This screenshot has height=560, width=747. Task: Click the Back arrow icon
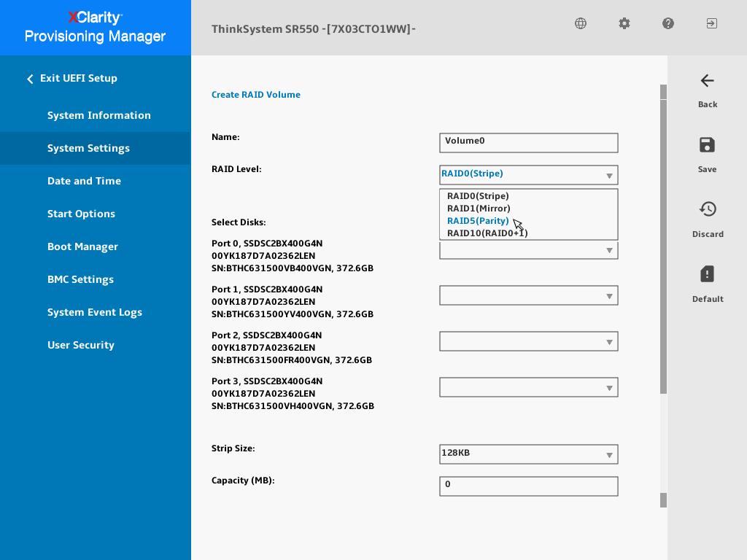tap(707, 81)
